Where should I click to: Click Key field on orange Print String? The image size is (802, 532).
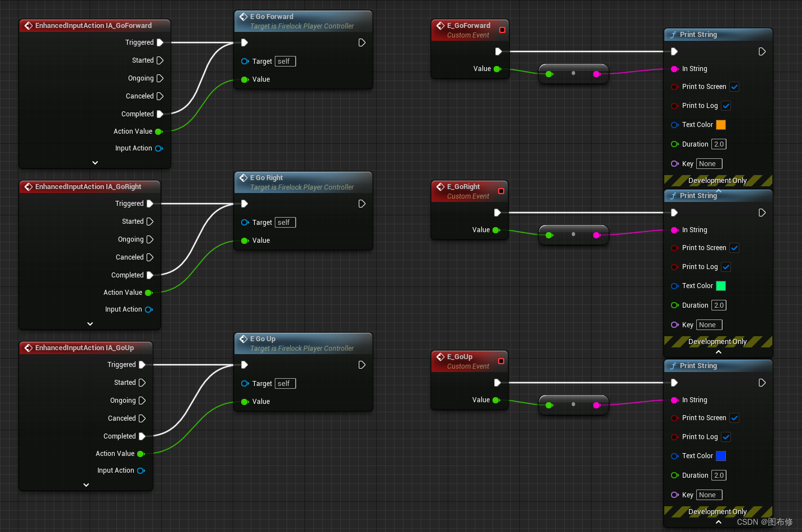(709, 164)
